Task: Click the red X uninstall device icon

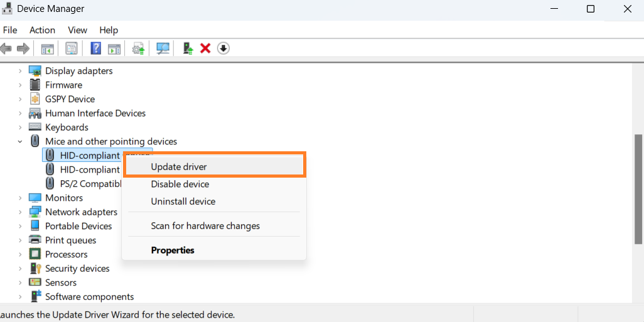Action: pos(205,48)
